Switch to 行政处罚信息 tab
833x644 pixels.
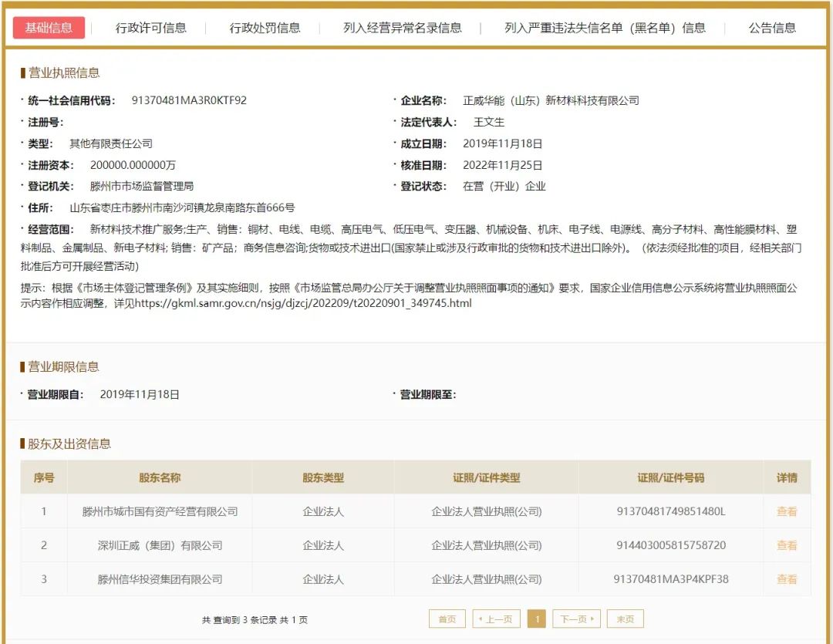265,28
